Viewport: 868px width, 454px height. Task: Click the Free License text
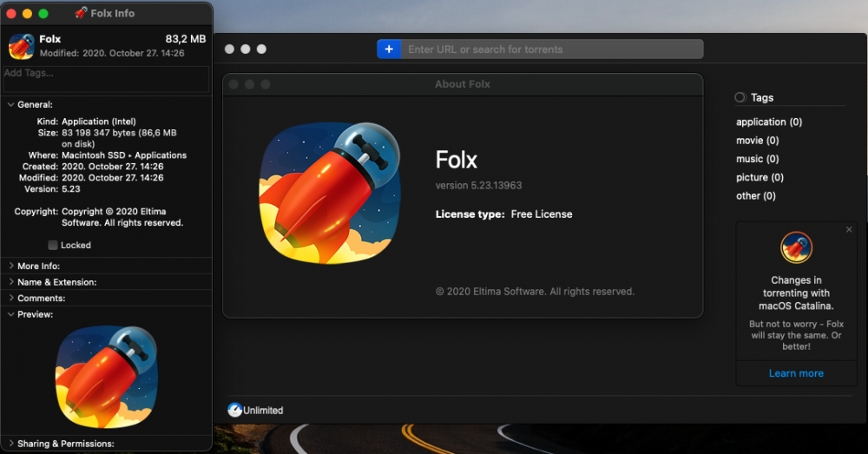(x=542, y=214)
